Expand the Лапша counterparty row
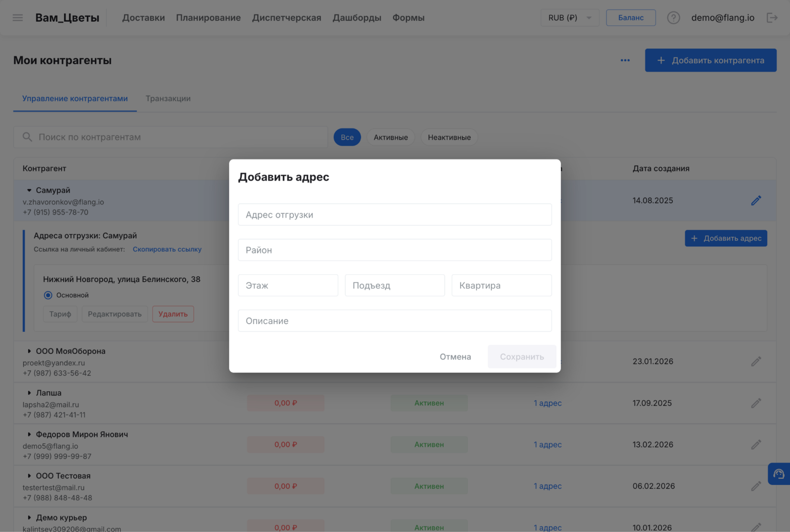 click(29, 393)
